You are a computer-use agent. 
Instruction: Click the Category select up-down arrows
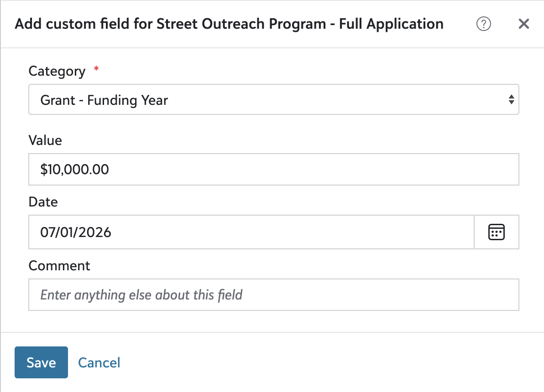511,99
